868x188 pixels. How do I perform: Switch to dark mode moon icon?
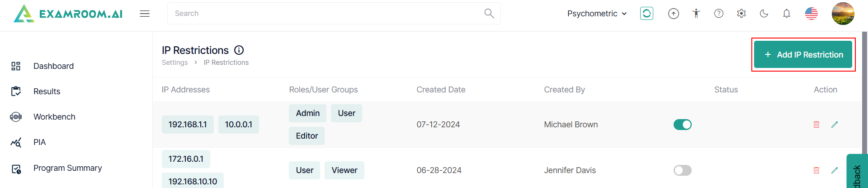pos(764,14)
